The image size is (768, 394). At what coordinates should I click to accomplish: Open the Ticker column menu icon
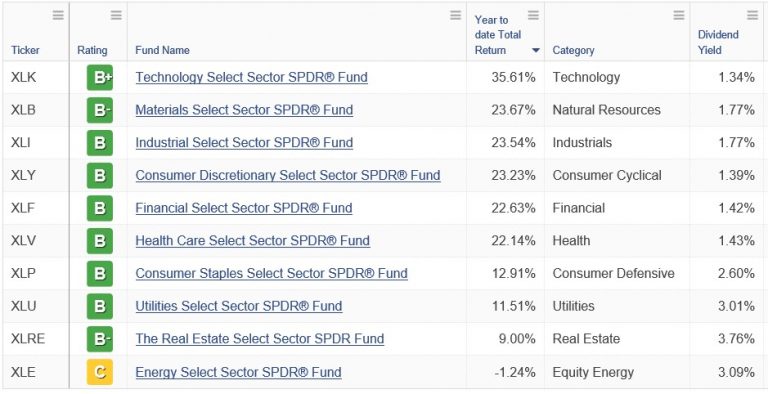[58, 16]
